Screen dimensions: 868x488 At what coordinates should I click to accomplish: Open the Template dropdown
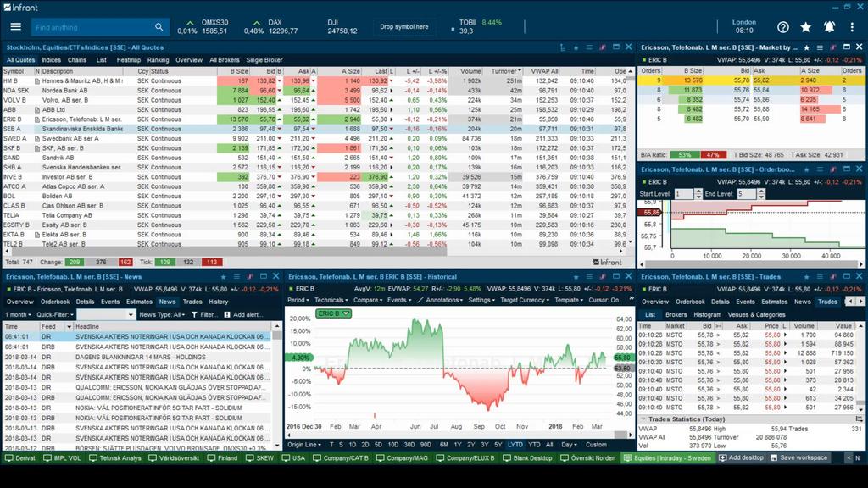[569, 301]
